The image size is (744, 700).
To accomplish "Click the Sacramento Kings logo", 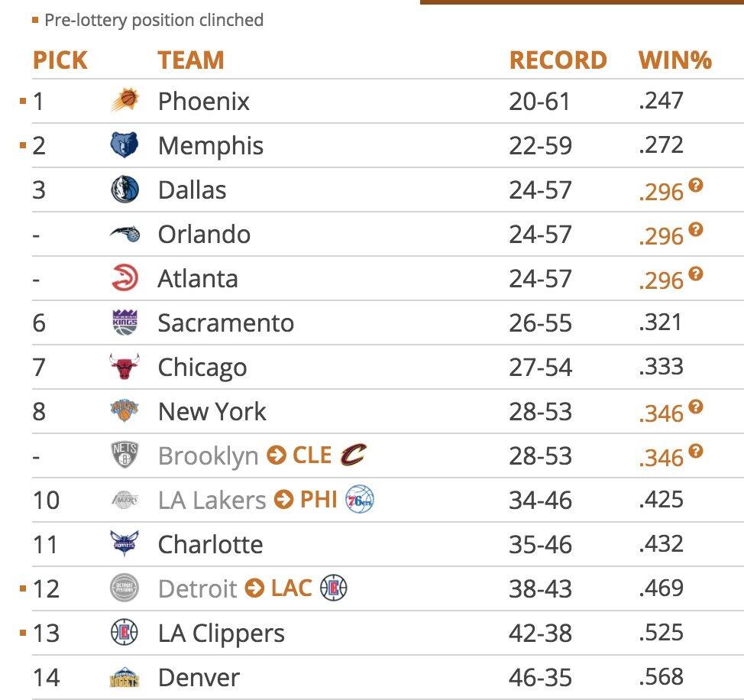I will pyautogui.click(x=125, y=322).
